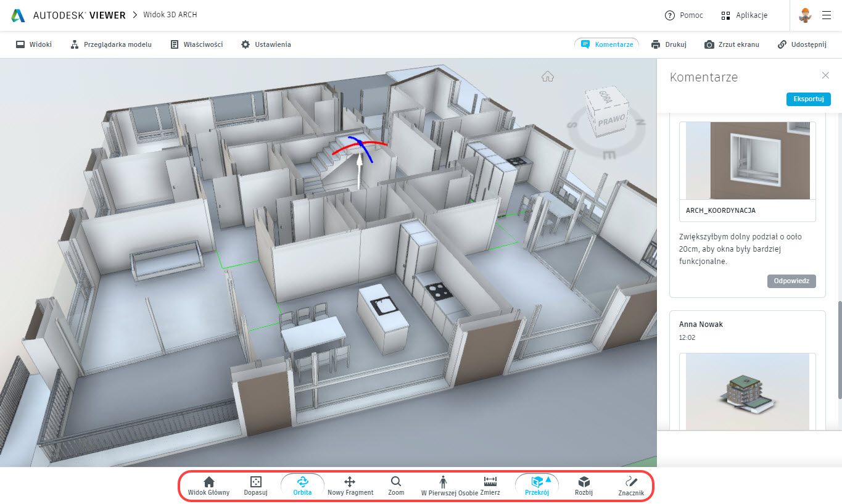This screenshot has width=842, height=504.
Task: Select the Zoom magnifier tool
Action: tap(396, 485)
